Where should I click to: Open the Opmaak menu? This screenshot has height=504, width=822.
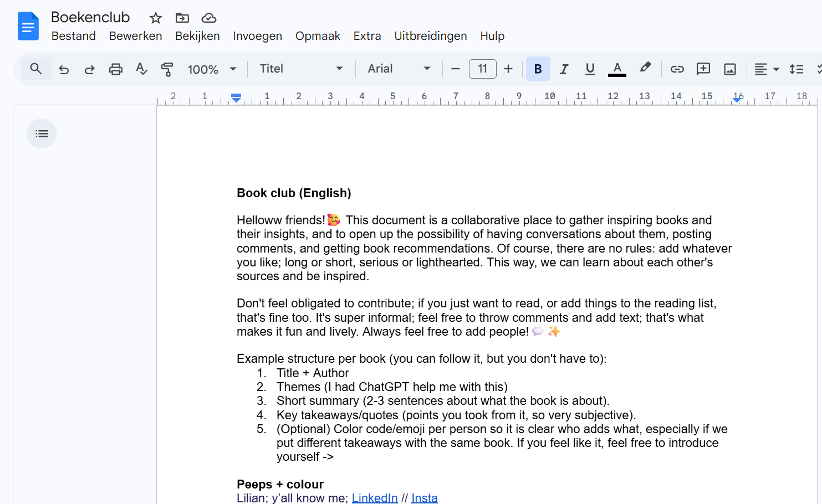318,36
